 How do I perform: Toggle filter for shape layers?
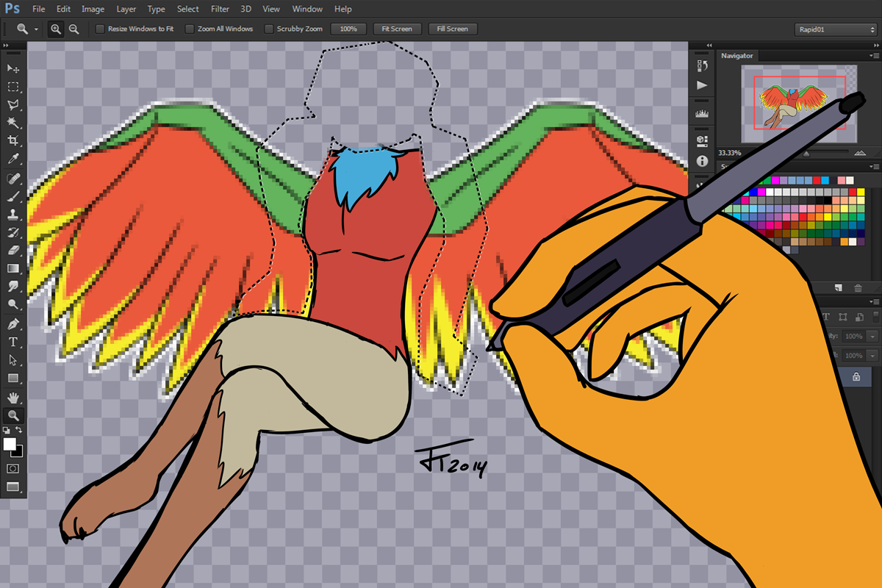click(842, 317)
